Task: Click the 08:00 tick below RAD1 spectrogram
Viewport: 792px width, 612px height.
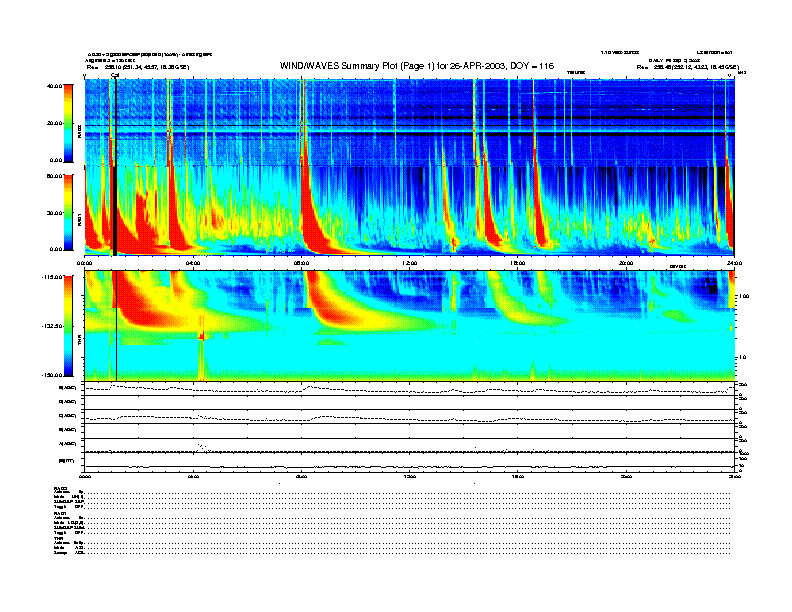Action: tap(301, 263)
